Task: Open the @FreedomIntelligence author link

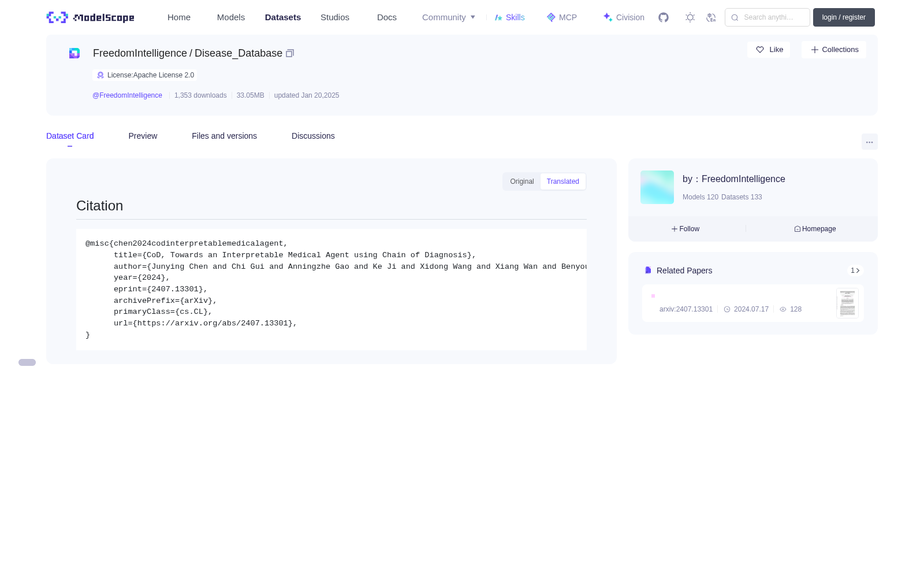Action: [x=127, y=95]
